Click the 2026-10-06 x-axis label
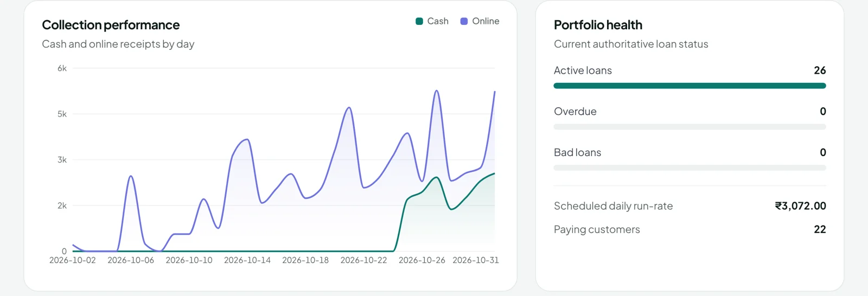 tap(131, 260)
